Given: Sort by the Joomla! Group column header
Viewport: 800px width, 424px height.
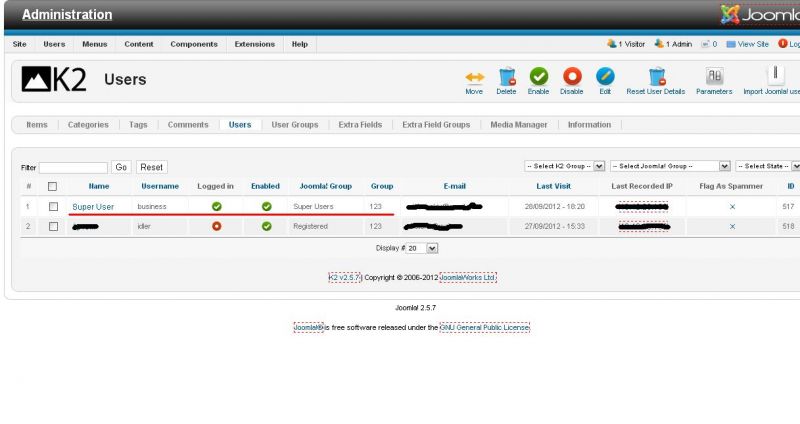Looking at the screenshot, I should pos(326,187).
